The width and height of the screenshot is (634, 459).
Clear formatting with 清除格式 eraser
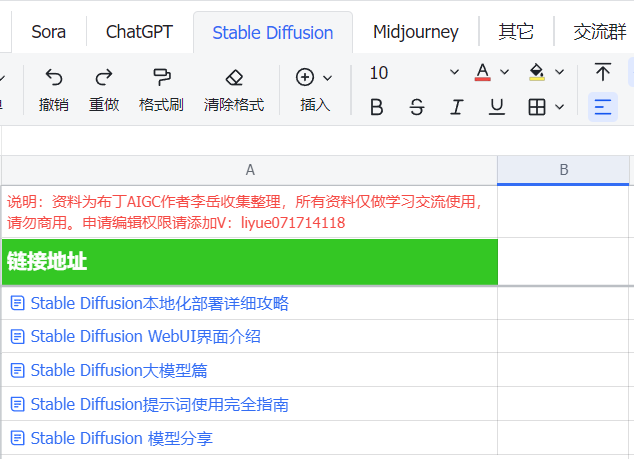coord(234,77)
